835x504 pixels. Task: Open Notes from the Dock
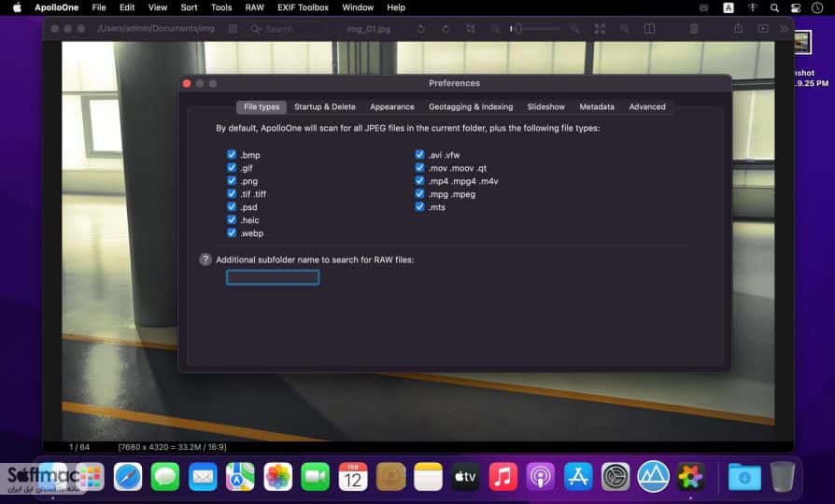(x=428, y=476)
